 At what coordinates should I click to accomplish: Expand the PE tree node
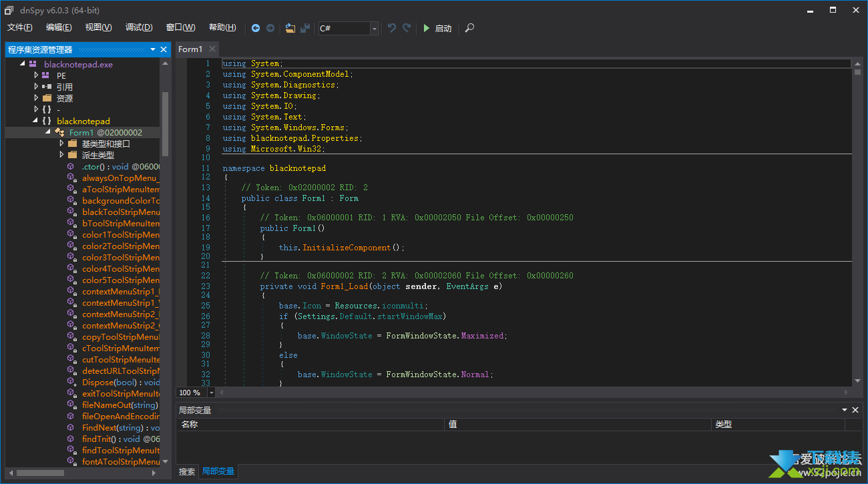tap(37, 75)
